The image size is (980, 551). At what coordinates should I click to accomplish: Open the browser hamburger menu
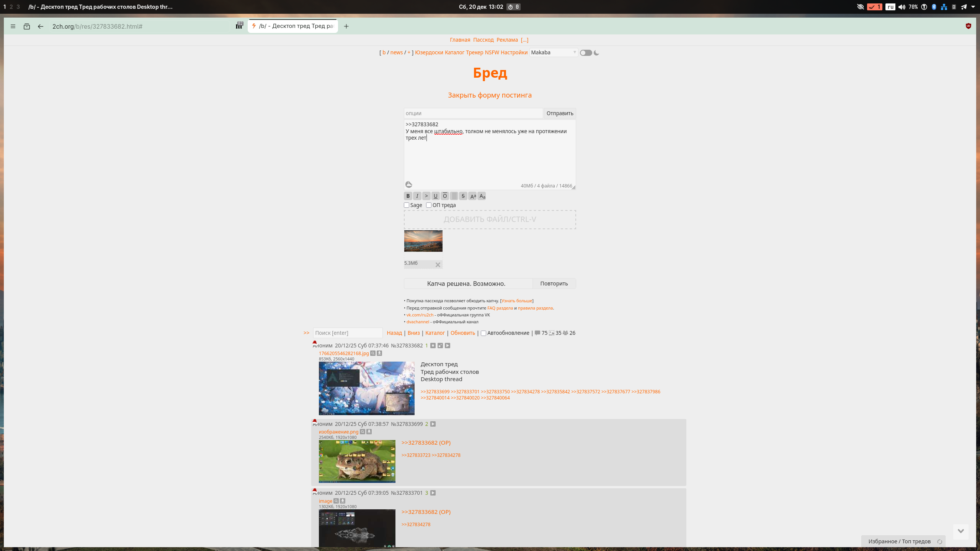coord(13,26)
